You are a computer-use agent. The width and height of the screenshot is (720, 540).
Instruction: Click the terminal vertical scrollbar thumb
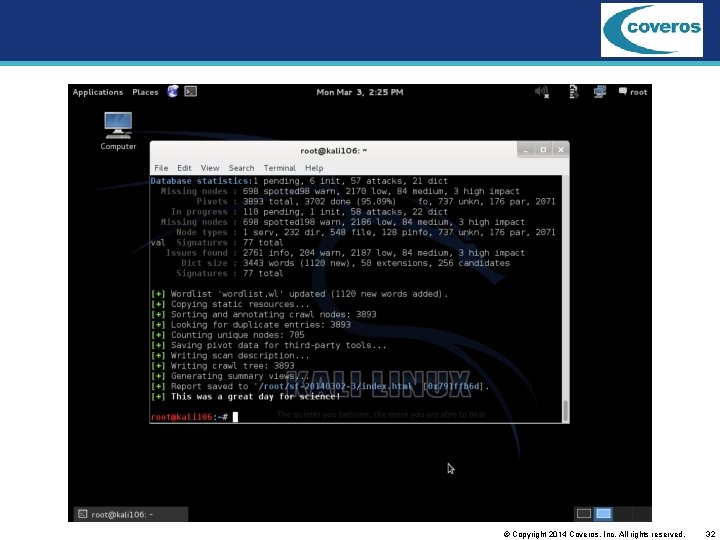point(566,411)
